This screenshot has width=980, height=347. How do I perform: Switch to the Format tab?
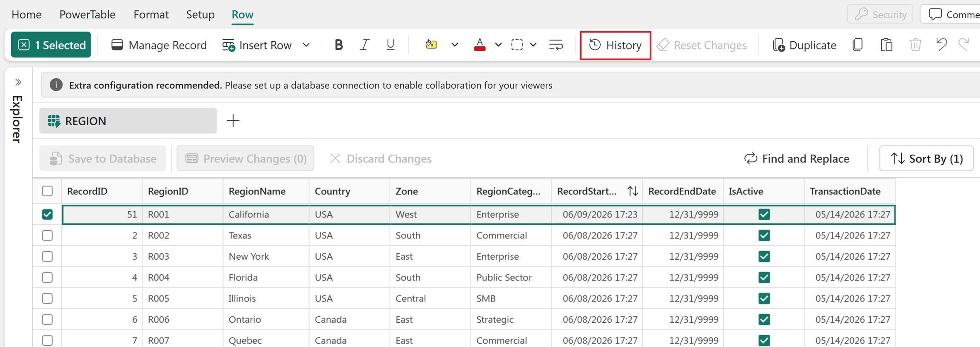coord(151,14)
